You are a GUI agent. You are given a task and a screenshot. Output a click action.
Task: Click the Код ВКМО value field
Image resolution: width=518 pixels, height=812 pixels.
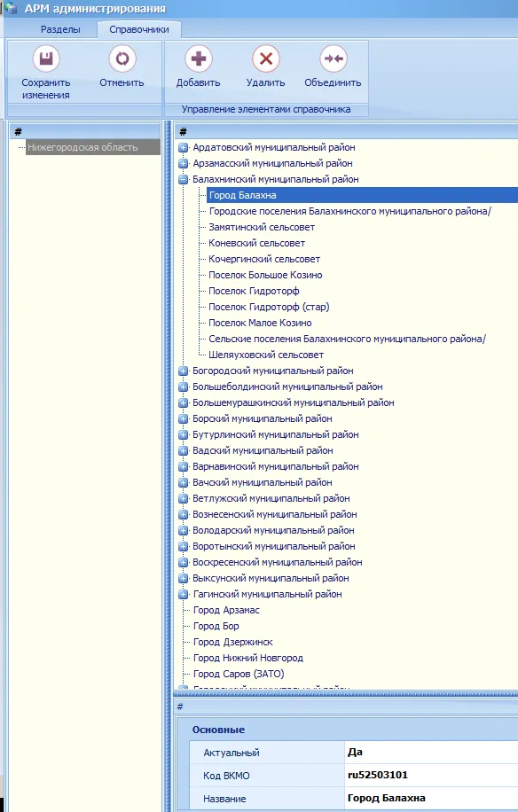coord(431,776)
